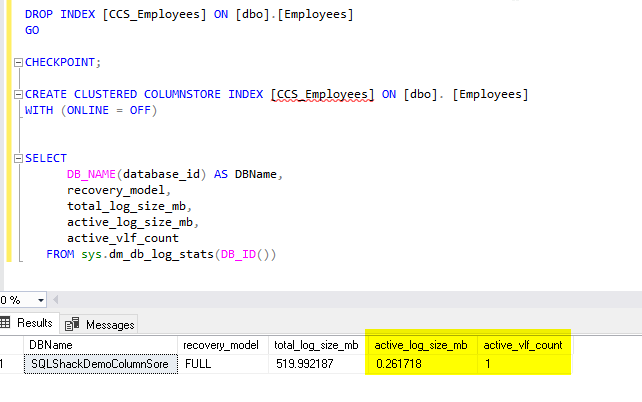
Task: Click total_log_size_mb in the query text
Action: [x=129, y=207]
